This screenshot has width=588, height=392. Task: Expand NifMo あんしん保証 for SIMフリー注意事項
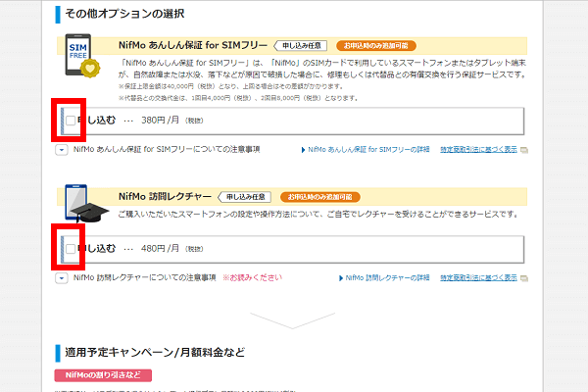tap(62, 150)
